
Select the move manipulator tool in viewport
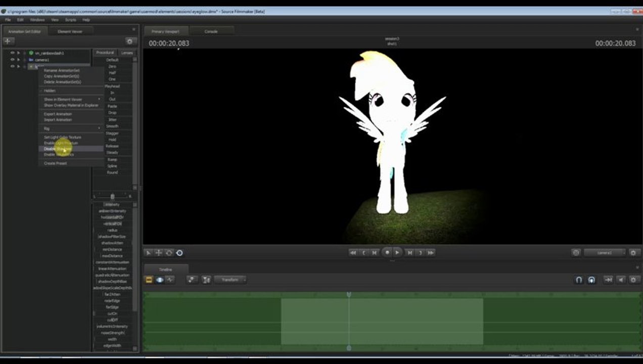[158, 253]
